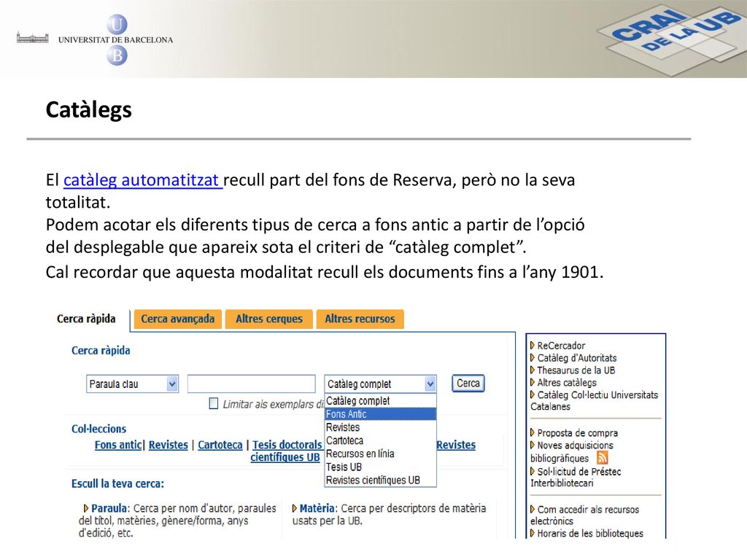This screenshot has width=747, height=560.
Task: Click the 'Escull la teva cerca:' heading
Action: [x=117, y=483]
